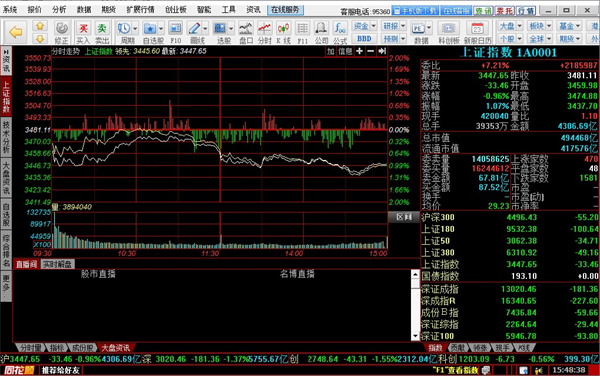The height and width of the screenshot is (376, 600).
Task: Expand the 周期 period dropdown arrow
Action: pyautogui.click(x=135, y=28)
